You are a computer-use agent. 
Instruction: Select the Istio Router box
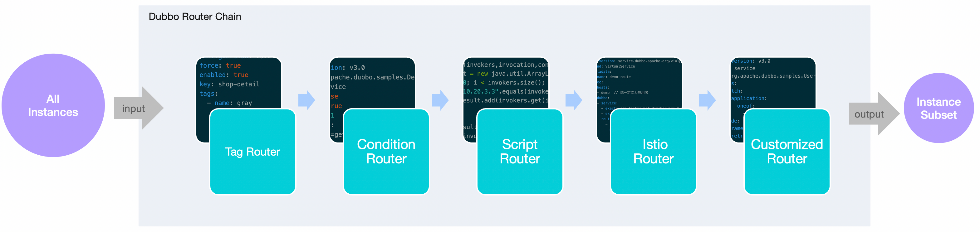(x=653, y=152)
